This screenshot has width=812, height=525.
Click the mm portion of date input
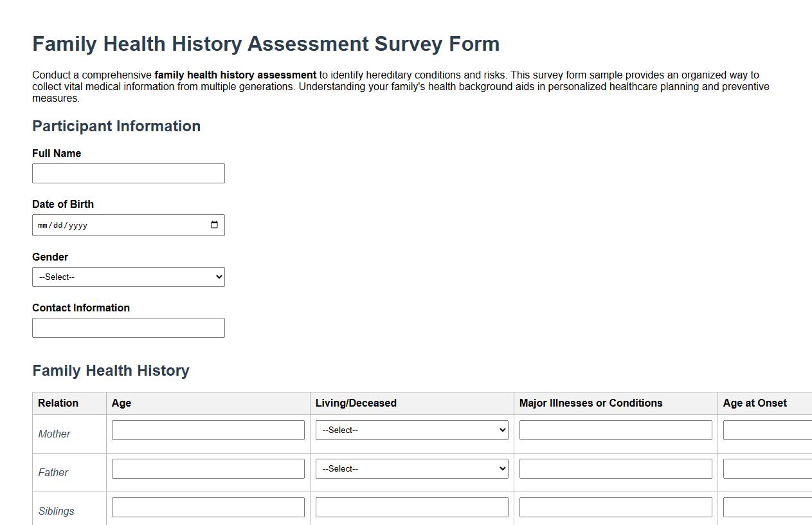pos(43,225)
